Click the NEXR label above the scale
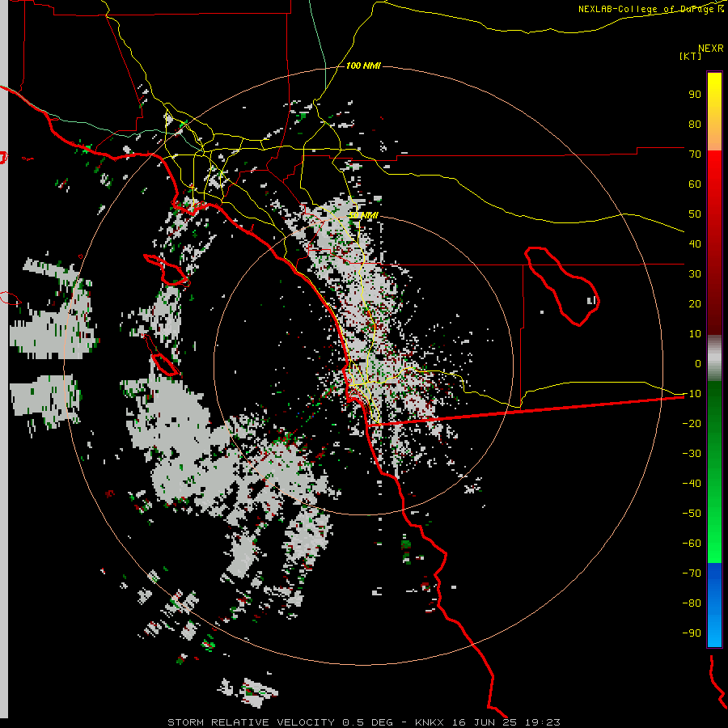 point(710,49)
